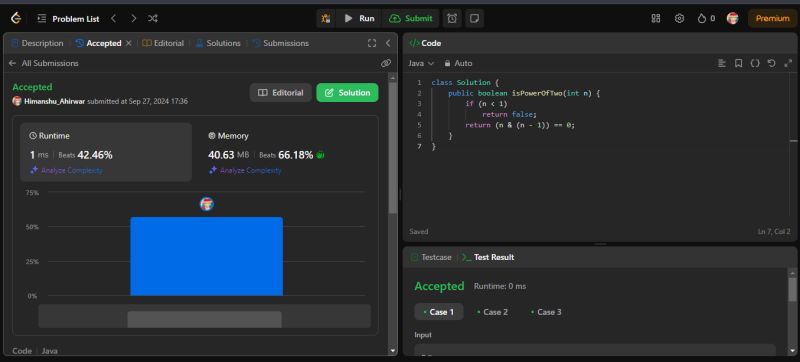Viewport: 800px width, 362px height.
Task: Open the user profile avatar
Action: 733,18
